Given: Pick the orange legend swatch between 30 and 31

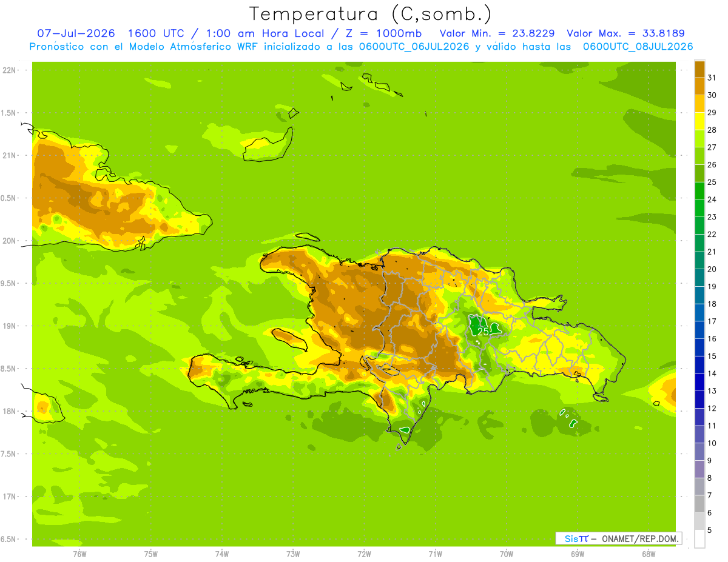Looking at the screenshot, I should pyautogui.click(x=699, y=86).
